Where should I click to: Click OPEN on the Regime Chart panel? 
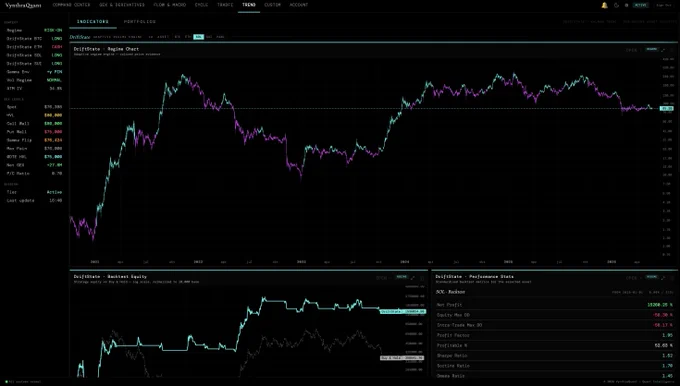click(x=631, y=50)
